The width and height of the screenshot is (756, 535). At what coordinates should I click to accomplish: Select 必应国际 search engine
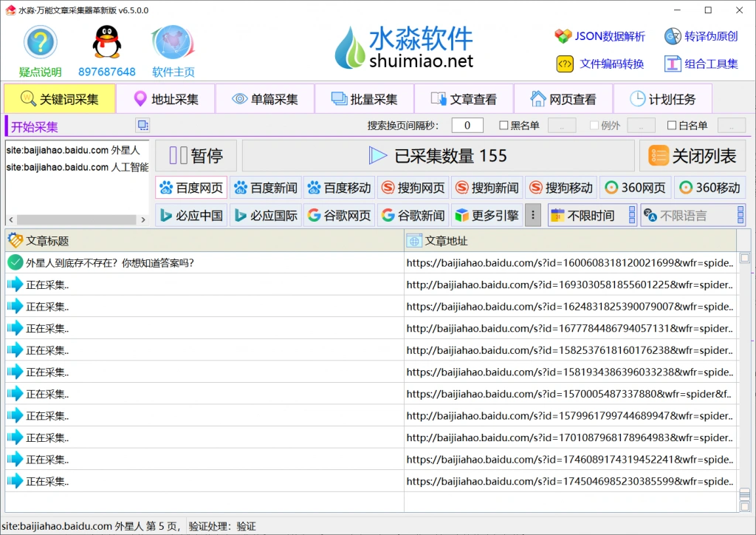click(x=266, y=215)
